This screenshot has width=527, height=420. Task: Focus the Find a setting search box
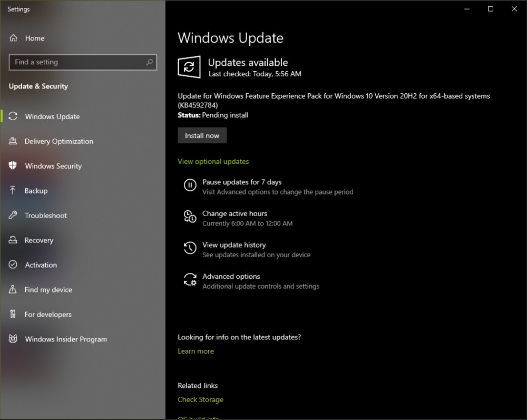click(83, 62)
